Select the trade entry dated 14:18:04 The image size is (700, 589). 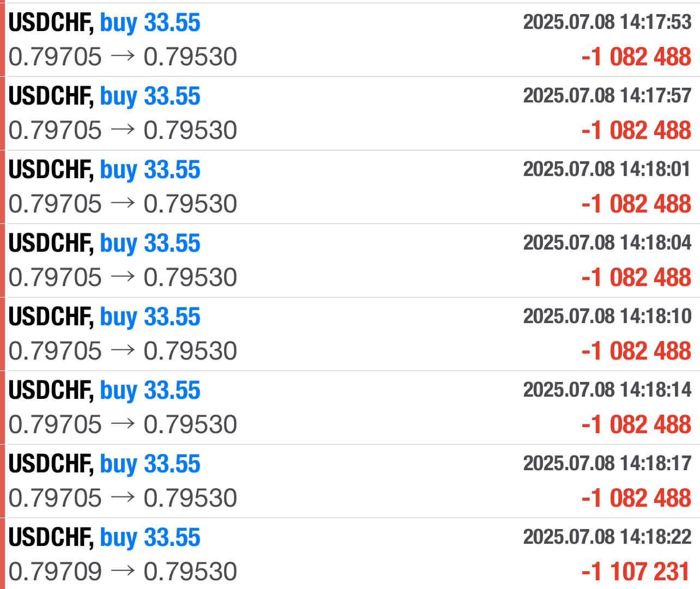pyautogui.click(x=350, y=260)
